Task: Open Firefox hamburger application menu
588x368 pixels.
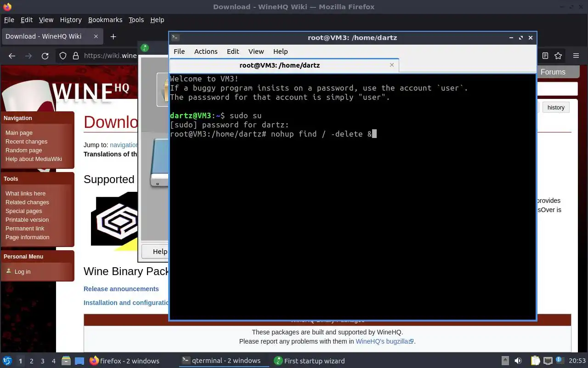Action: pyautogui.click(x=576, y=56)
